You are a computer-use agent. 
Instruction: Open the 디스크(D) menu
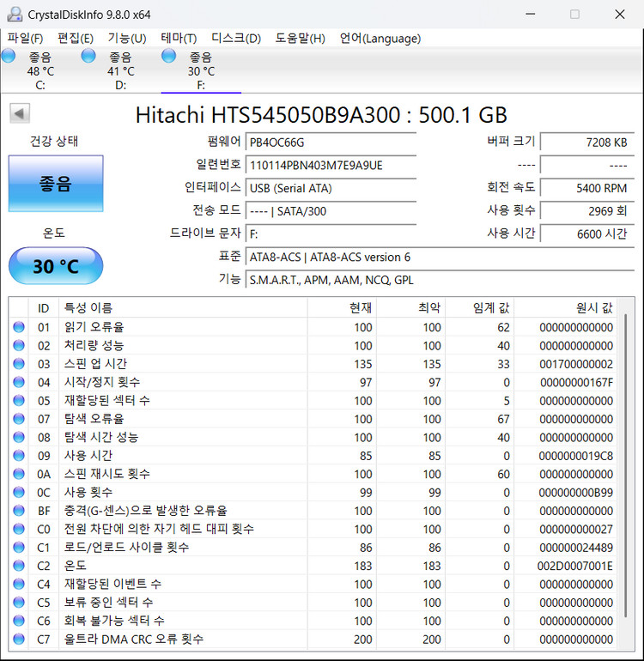click(x=236, y=39)
